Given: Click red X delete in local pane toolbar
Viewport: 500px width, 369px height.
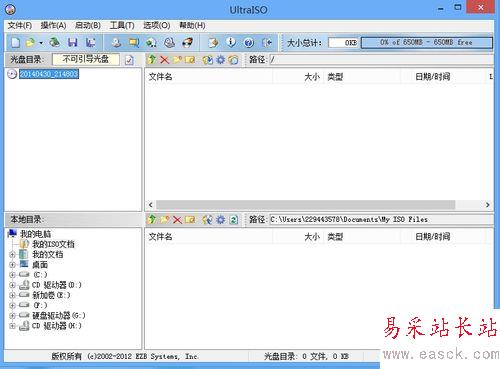Looking at the screenshot, I should 177,220.
